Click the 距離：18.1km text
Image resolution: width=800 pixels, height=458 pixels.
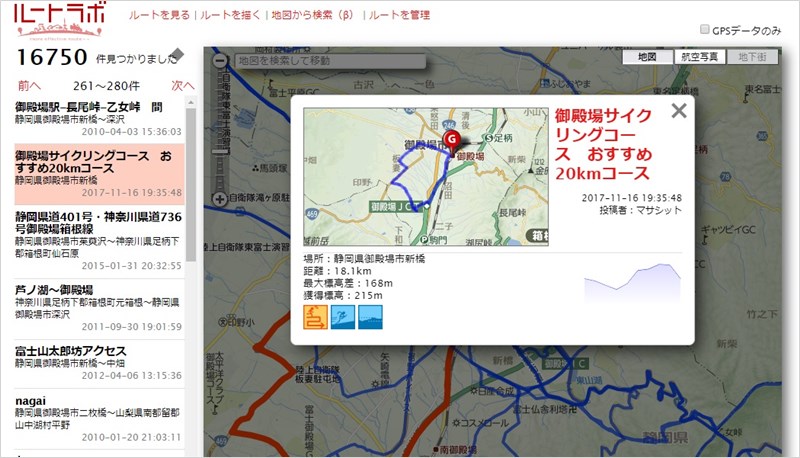coord(337,271)
